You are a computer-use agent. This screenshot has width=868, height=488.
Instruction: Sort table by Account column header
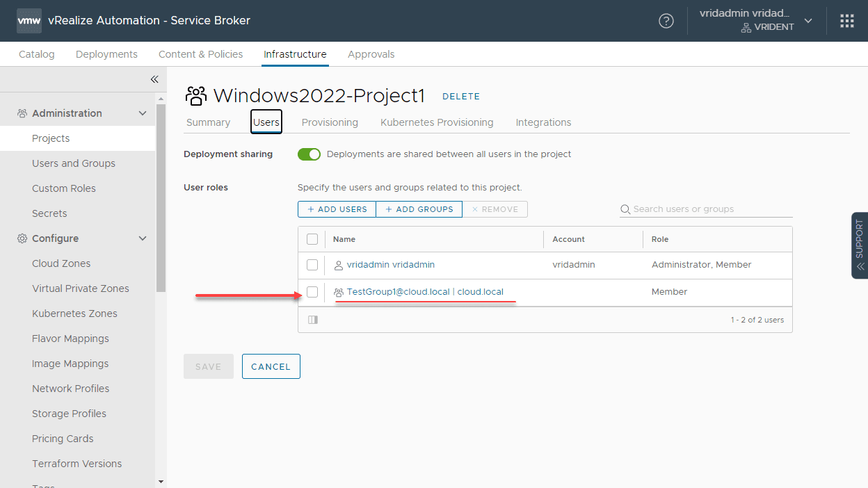pos(569,239)
